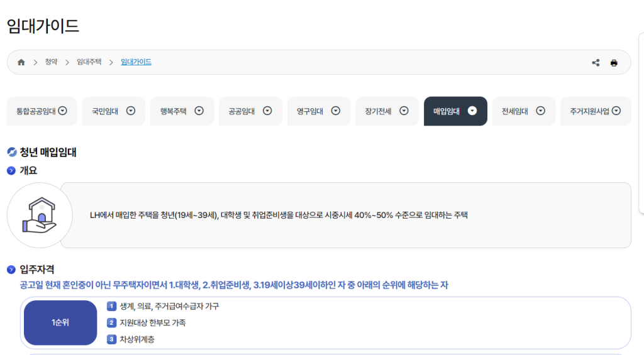Click overview text starting LH에서 매입한 주택을
This screenshot has width=644, height=355.
[x=279, y=215]
